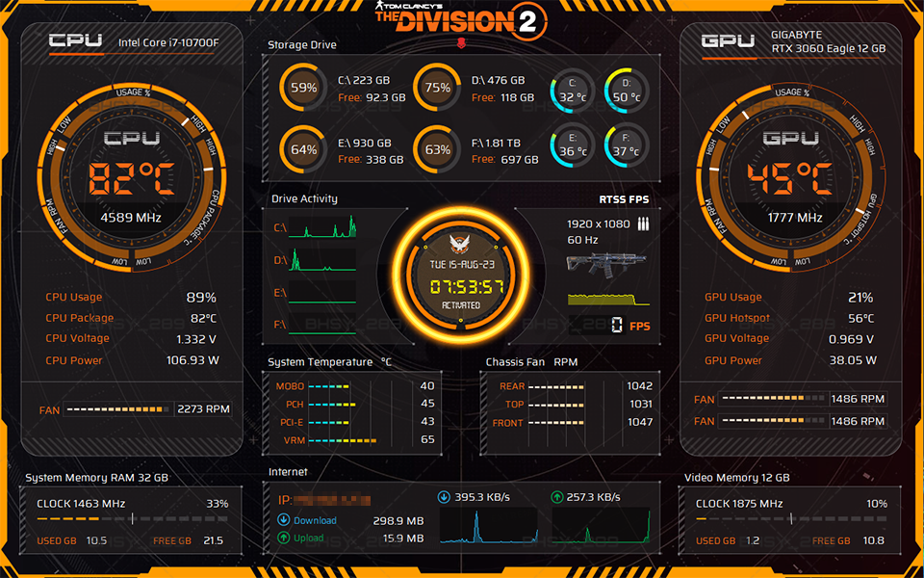
Task: Click the F: 37 °c temperature gauge
Action: click(627, 145)
